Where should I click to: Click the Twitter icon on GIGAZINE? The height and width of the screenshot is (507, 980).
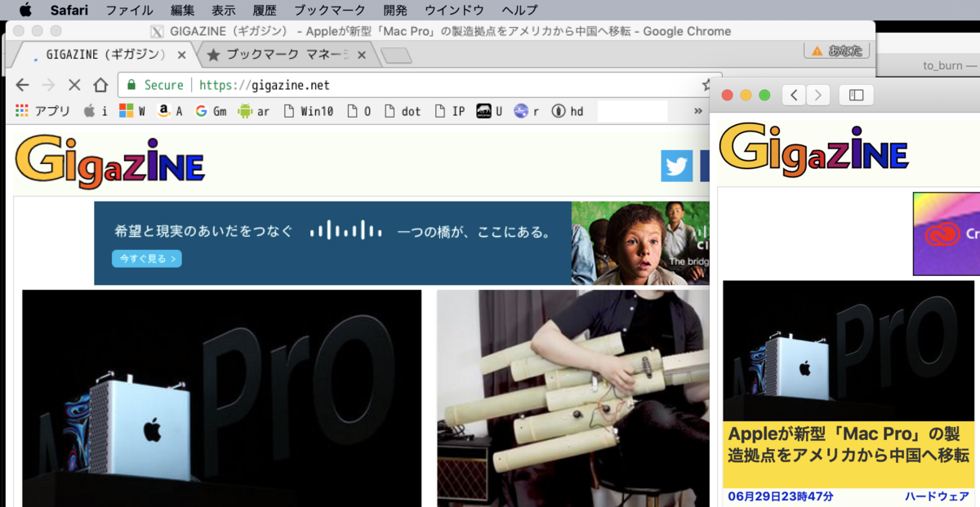(676, 166)
